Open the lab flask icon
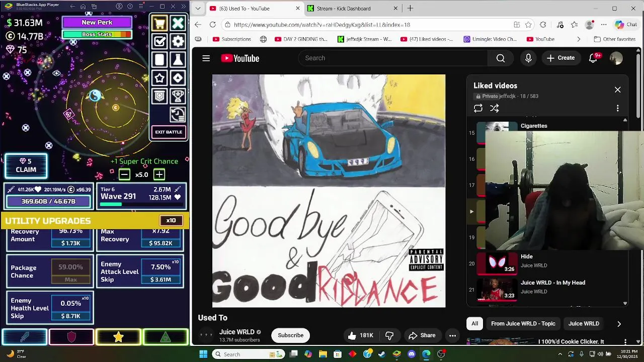Screen dimensions: 644x362 tap(178, 59)
